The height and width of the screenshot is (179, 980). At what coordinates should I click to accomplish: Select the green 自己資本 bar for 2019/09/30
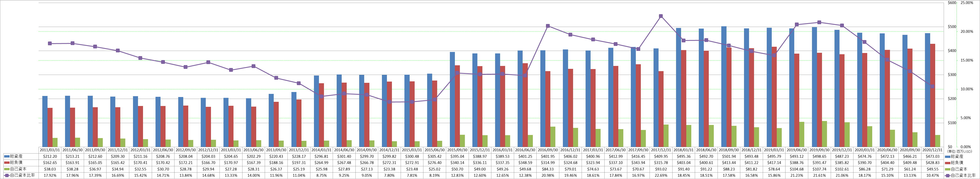(x=824, y=134)
